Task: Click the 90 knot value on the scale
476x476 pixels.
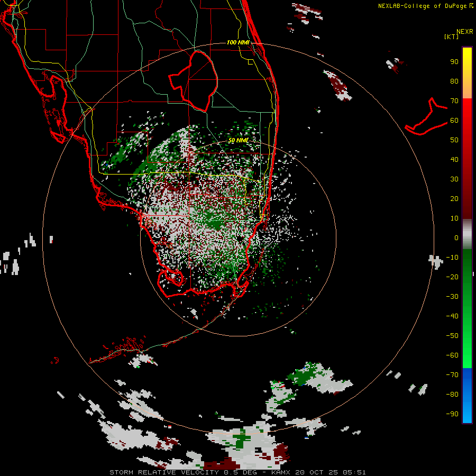Action: tap(454, 62)
